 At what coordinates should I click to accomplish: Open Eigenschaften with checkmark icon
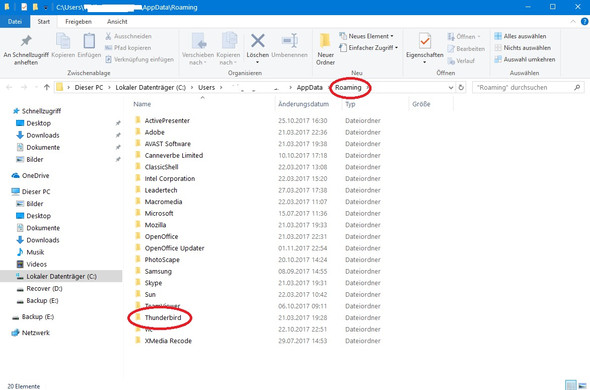click(x=425, y=41)
